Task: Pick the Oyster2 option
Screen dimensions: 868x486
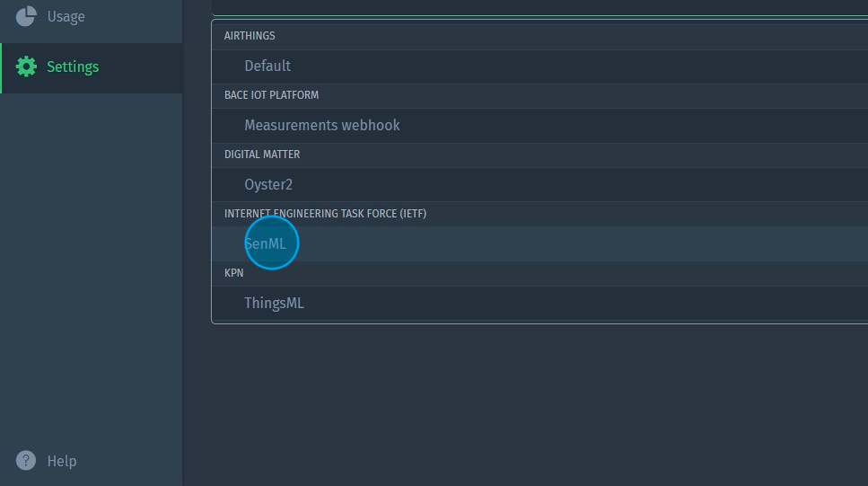Action: coord(268,184)
